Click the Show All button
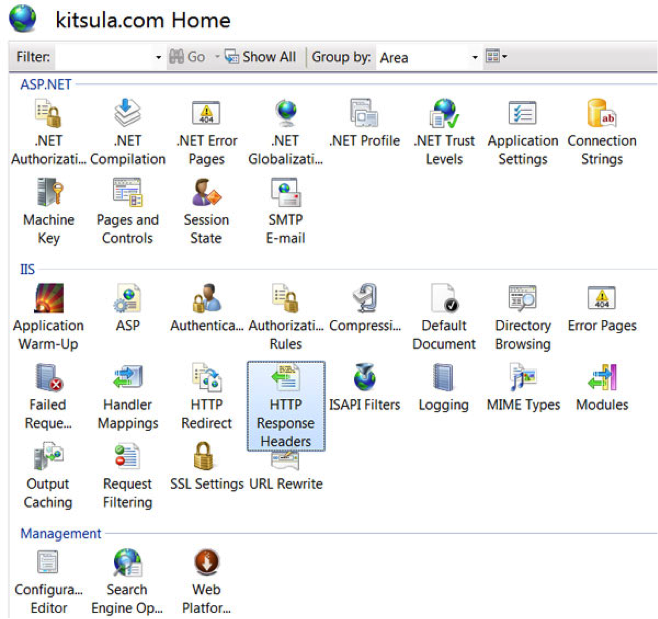Viewport: 658px width, 619px height. 260,58
